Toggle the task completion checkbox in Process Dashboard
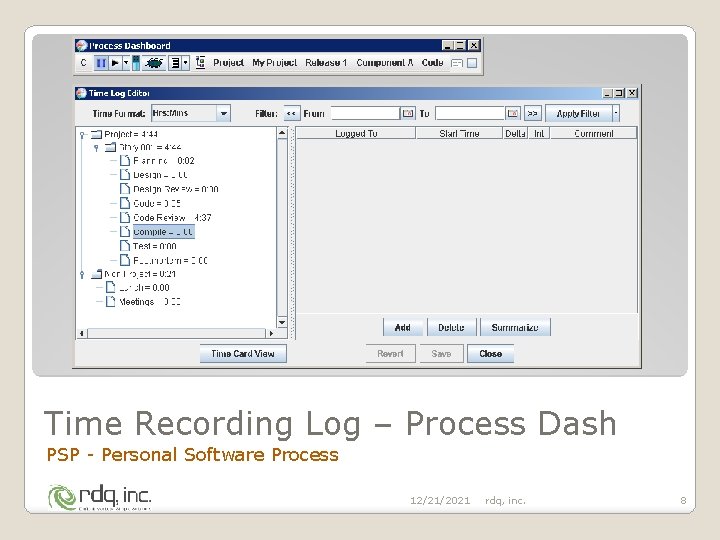This screenshot has height=540, width=720. 472,63
